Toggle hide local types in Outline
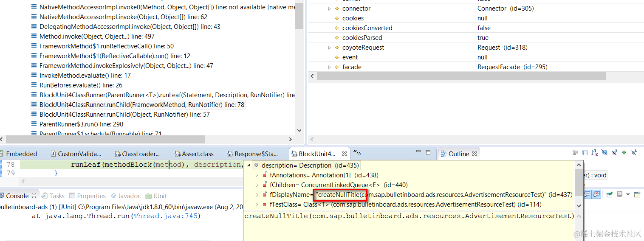Viewport: 644px width, 241px height. pos(634,153)
